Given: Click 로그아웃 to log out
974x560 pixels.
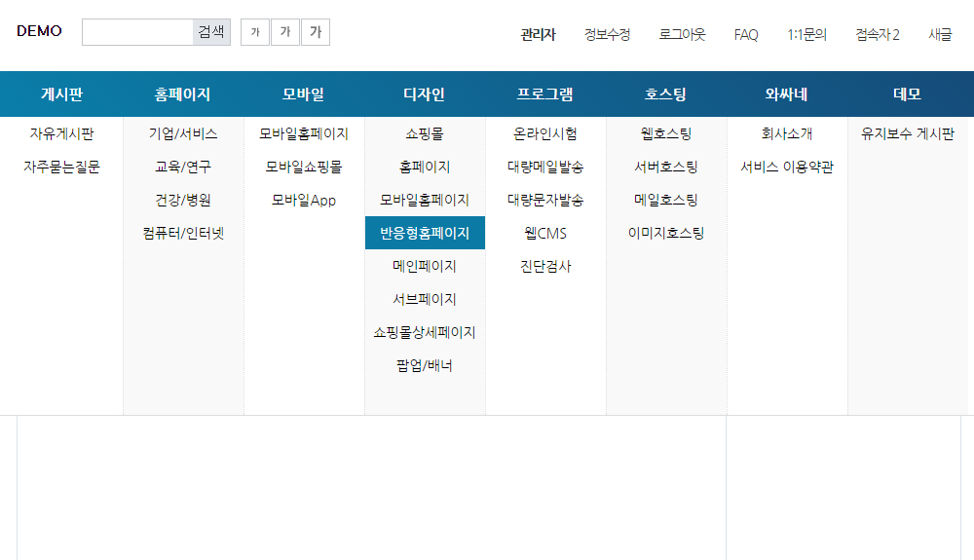Looking at the screenshot, I should point(682,34).
